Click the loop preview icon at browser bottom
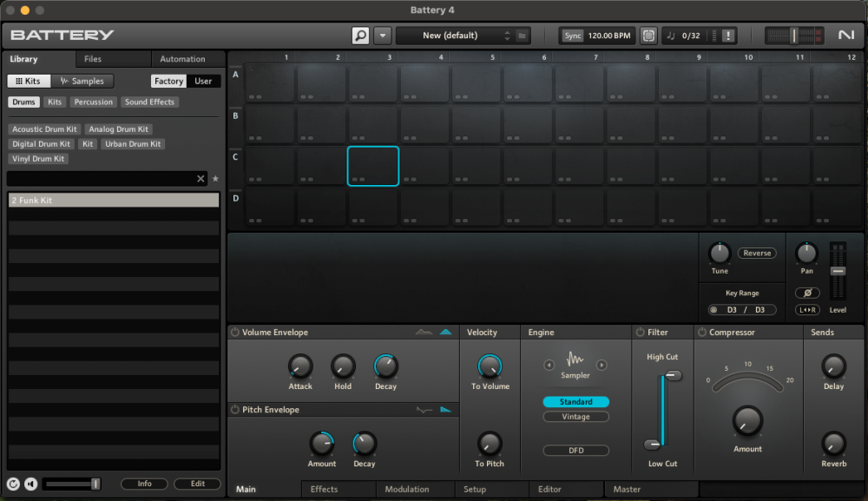 (13, 484)
